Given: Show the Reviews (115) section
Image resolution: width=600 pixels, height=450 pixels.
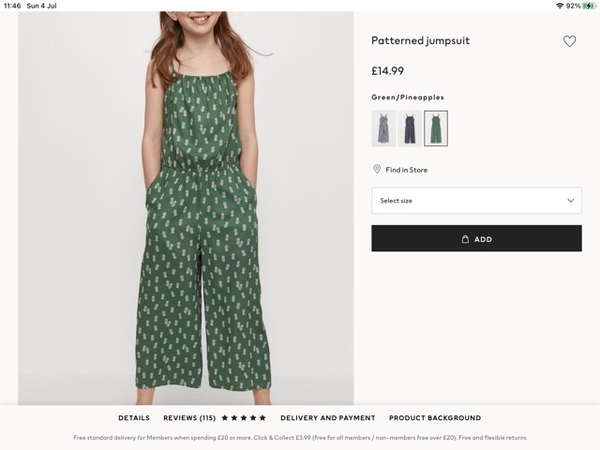Looking at the screenshot, I should 189,418.
